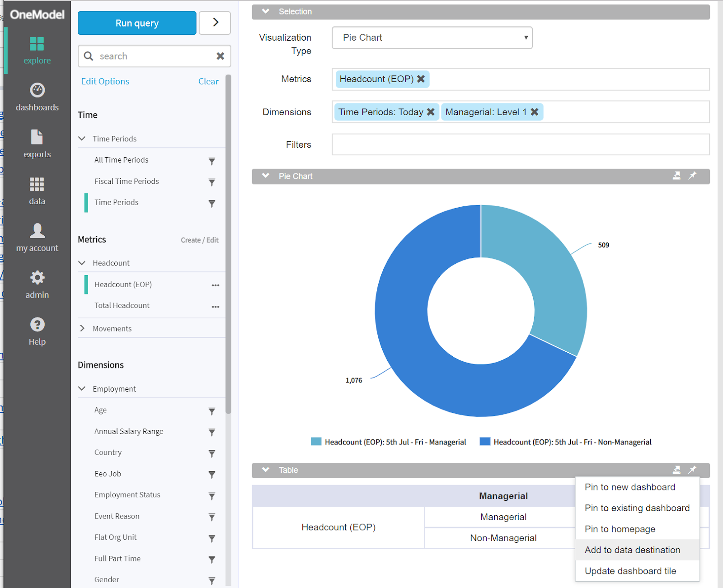Click the pin icon on Pie Chart header
Viewport: 723px width, 588px height.
tap(692, 176)
